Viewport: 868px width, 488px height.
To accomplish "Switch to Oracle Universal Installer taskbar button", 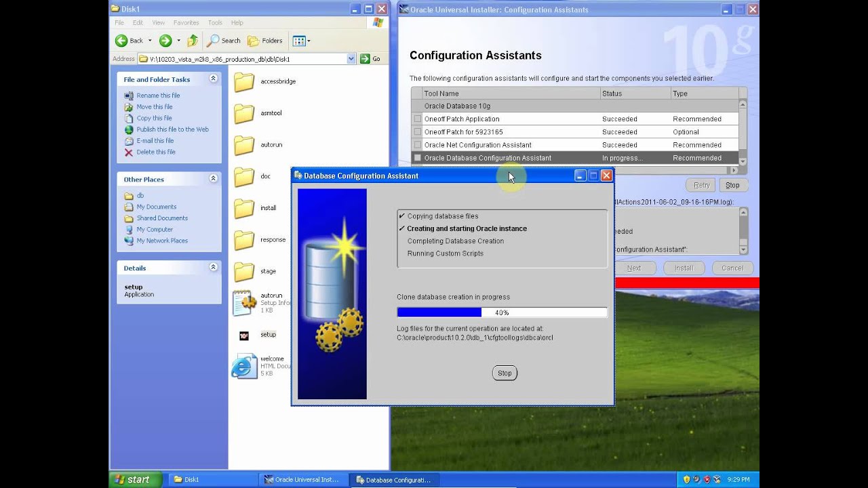I will tap(304, 480).
